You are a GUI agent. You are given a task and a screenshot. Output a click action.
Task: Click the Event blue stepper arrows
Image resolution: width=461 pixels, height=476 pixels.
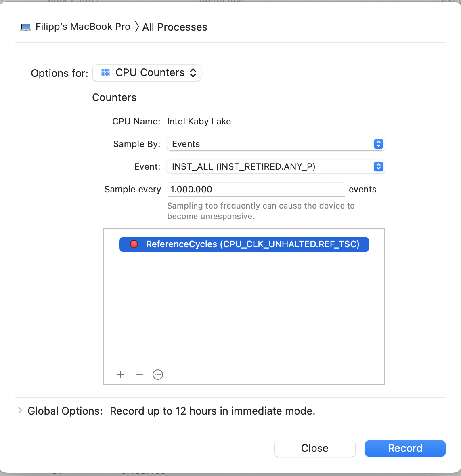point(378,166)
